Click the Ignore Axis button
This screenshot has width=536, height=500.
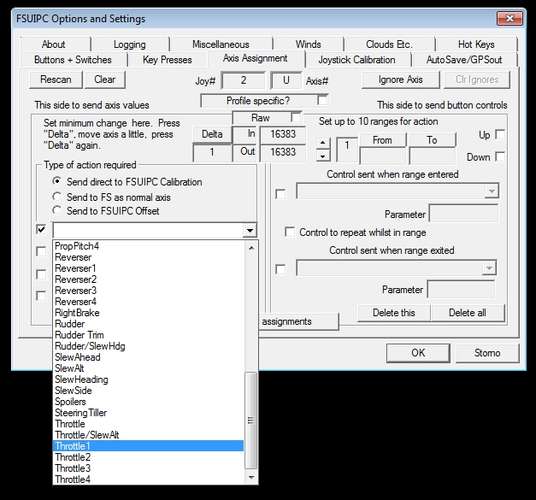pos(400,80)
